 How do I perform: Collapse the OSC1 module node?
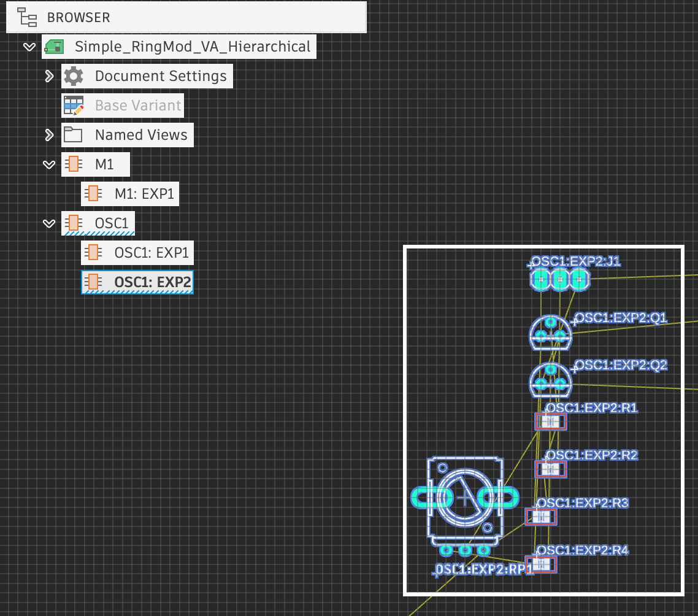click(49, 223)
